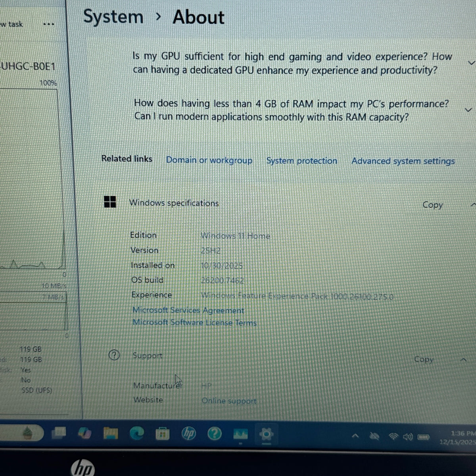The width and height of the screenshot is (476, 476).
Task: Click the Manufacturer label
Action: click(158, 385)
